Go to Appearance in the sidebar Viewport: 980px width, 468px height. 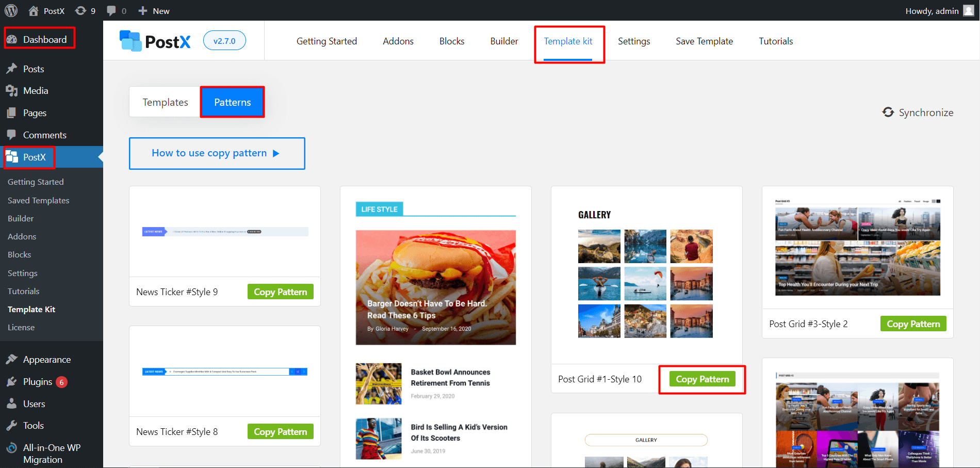tap(46, 360)
